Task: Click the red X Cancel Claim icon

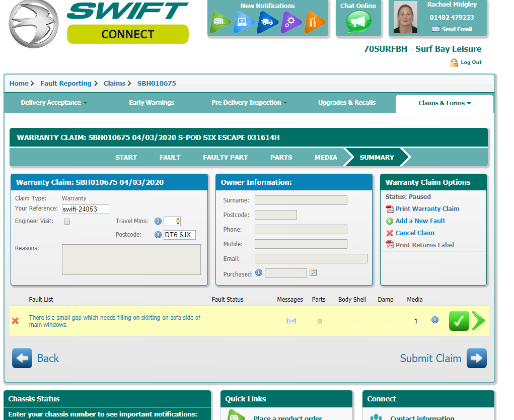Action: 390,233
